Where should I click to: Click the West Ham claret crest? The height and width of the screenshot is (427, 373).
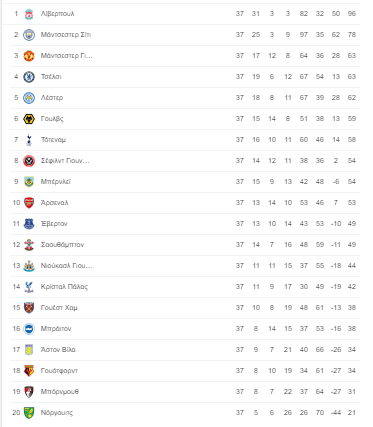(29, 308)
